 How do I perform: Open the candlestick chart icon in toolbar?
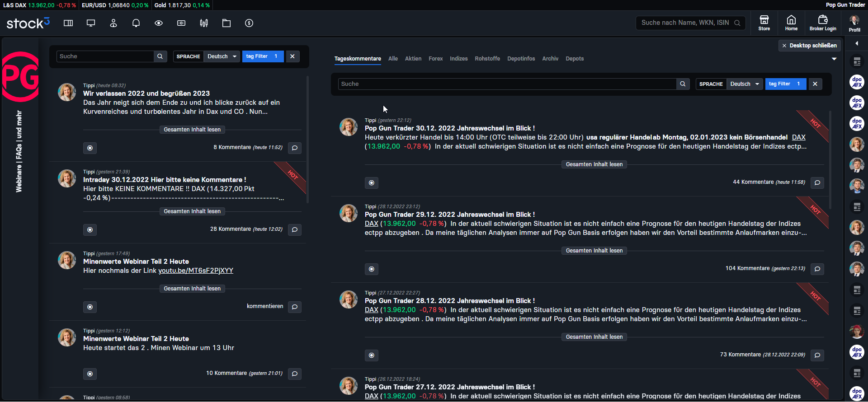tap(204, 23)
